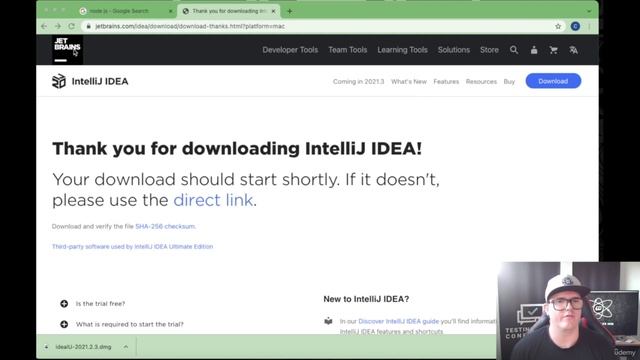Open the ideaIU-2021.2.3.dmg download options chevron
Image resolution: width=640 pixels, height=360 pixels.
pyautogui.click(x=126, y=347)
